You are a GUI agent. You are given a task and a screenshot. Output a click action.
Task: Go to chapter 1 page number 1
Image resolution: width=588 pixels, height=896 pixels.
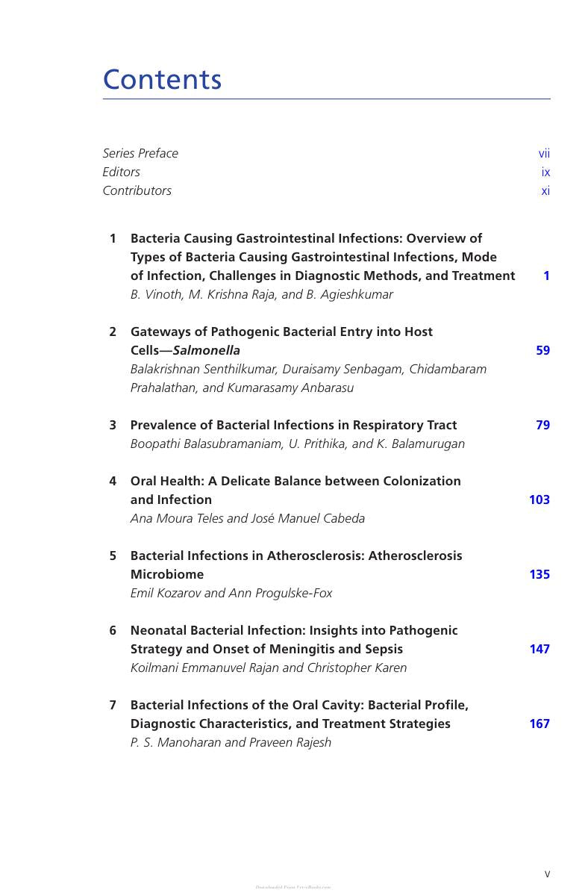tap(546, 276)
